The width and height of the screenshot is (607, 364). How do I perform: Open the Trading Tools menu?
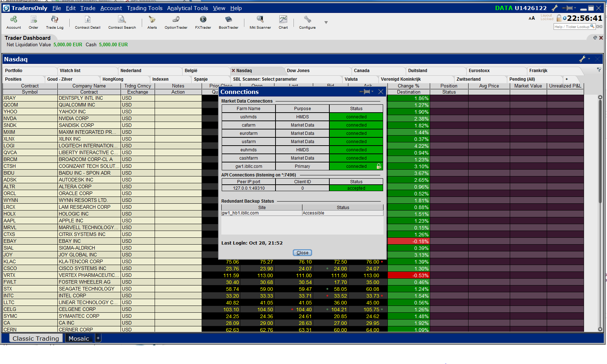point(145,8)
